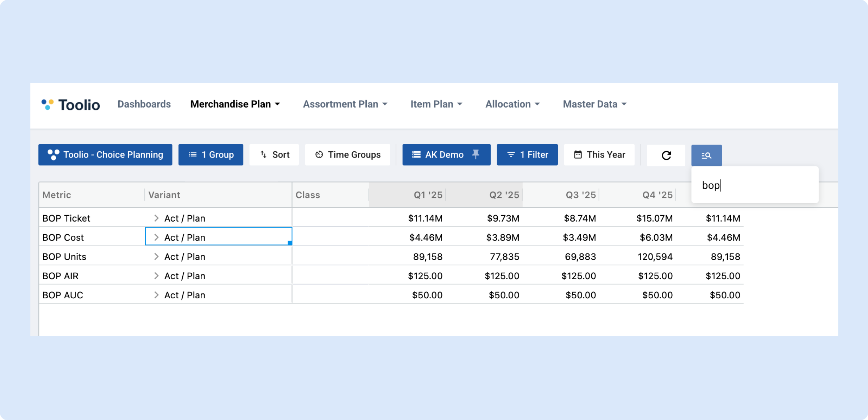The height and width of the screenshot is (420, 868).
Task: Open This Year calendar picker
Action: (x=599, y=155)
